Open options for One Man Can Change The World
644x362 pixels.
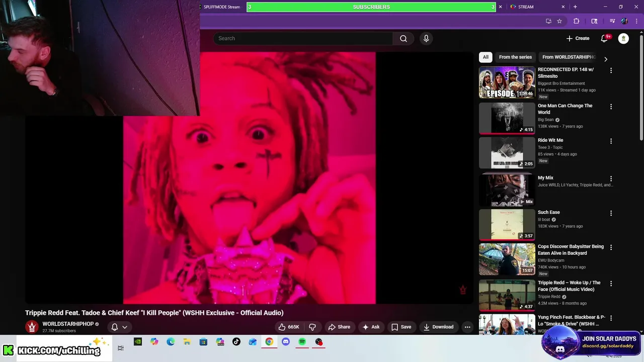point(611,107)
